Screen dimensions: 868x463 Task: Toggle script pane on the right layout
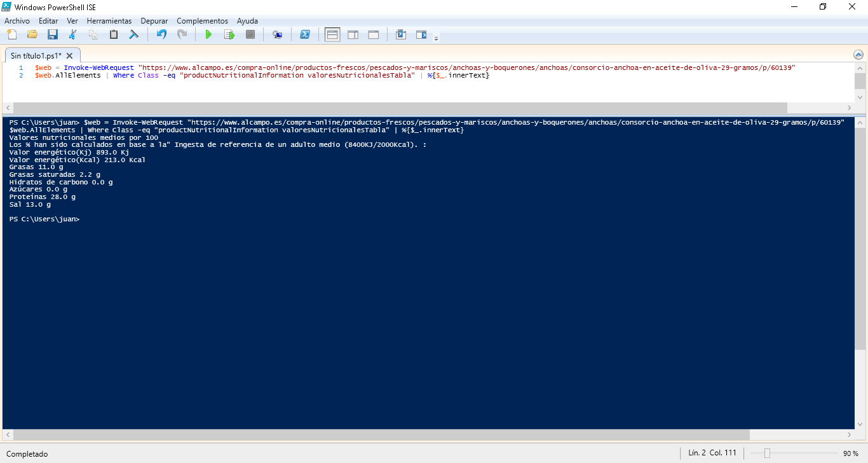tap(353, 34)
